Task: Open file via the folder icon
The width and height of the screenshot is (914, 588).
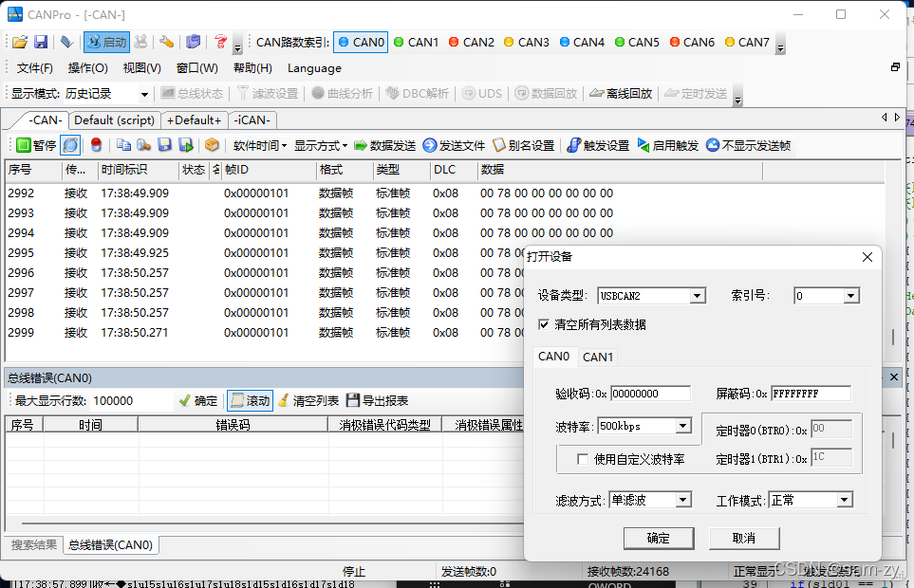Action: pos(20,42)
